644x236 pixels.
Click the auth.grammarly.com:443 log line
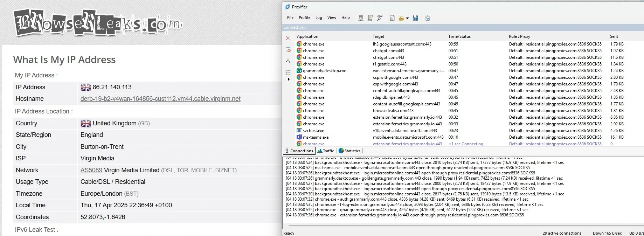click(x=407, y=199)
